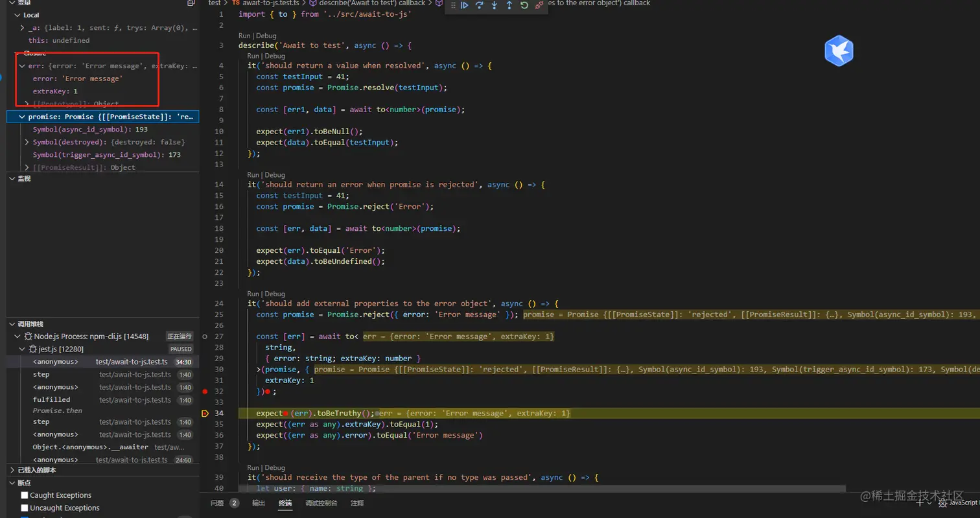Collapse the err variable
The image size is (980, 518).
[23, 66]
